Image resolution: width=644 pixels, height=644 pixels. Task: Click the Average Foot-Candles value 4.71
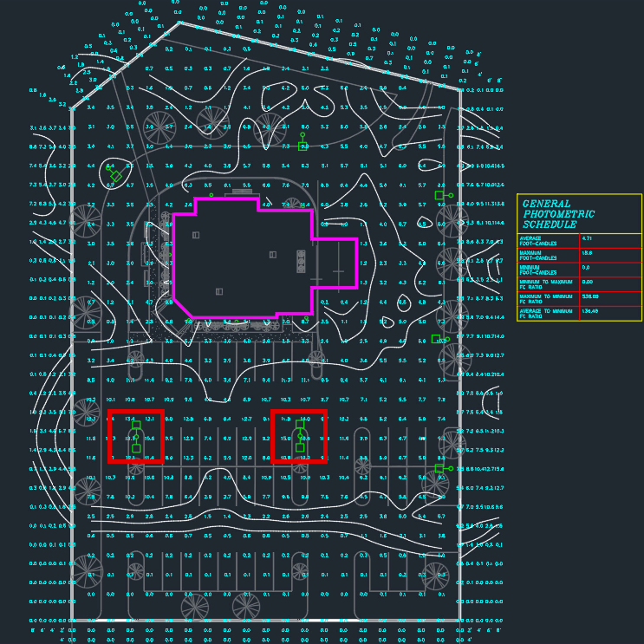(587, 238)
